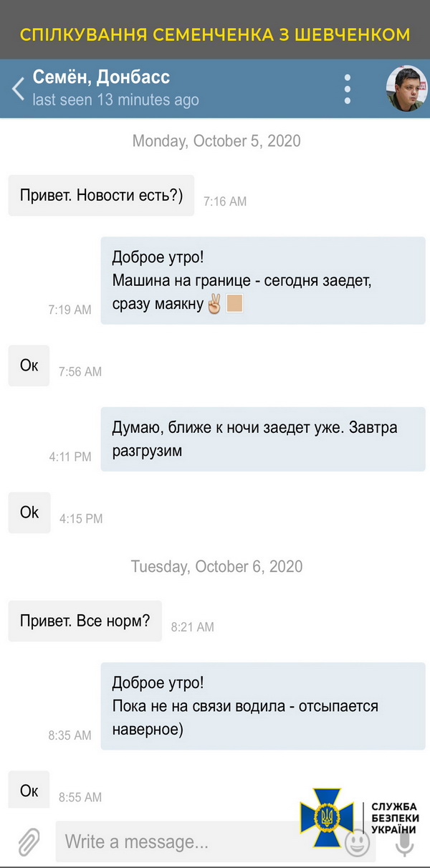Open the contact's profile photo

(406, 89)
